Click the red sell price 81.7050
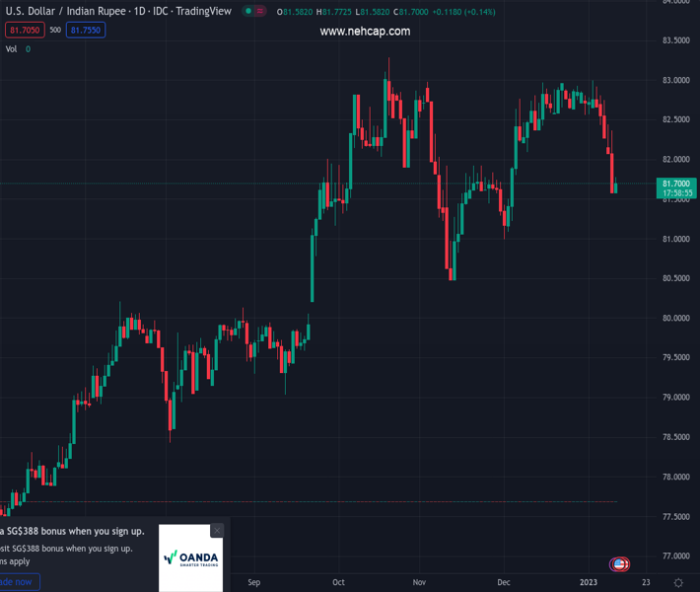The width and height of the screenshot is (700, 592). [x=24, y=31]
